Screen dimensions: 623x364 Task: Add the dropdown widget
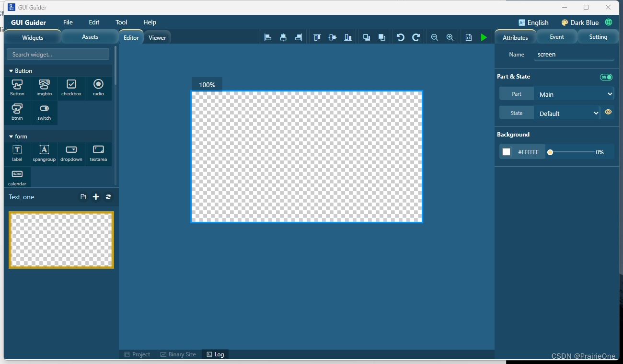71,154
